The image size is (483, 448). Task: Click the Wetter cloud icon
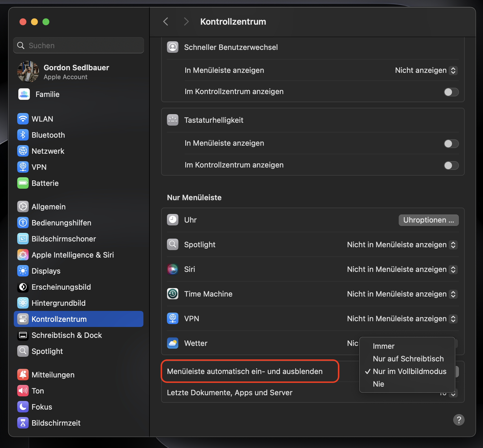pyautogui.click(x=173, y=343)
